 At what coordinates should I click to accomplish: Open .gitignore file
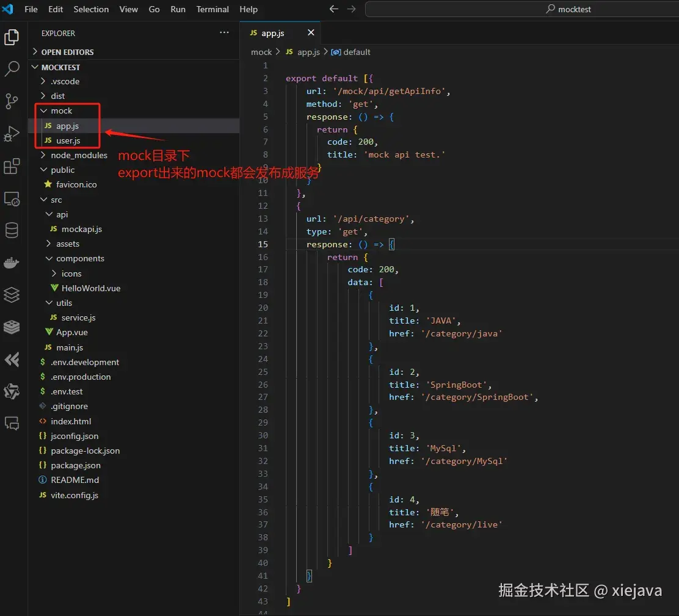coord(134,407)
